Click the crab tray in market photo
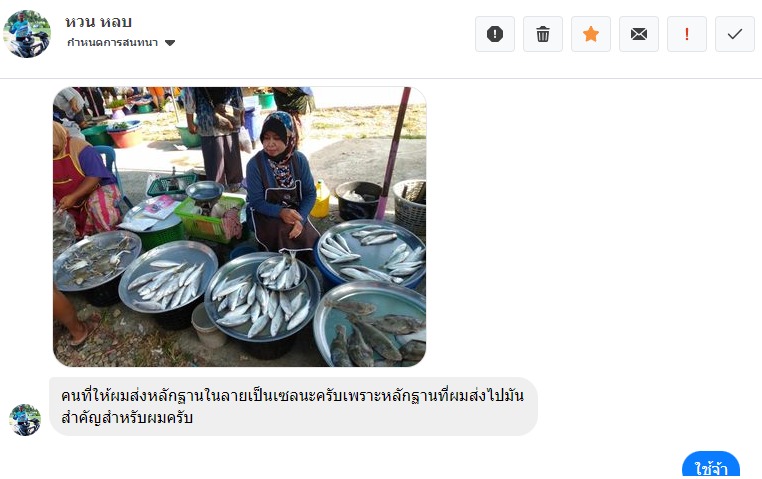Image resolution: width=762 pixels, height=479 pixels. (x=97, y=261)
